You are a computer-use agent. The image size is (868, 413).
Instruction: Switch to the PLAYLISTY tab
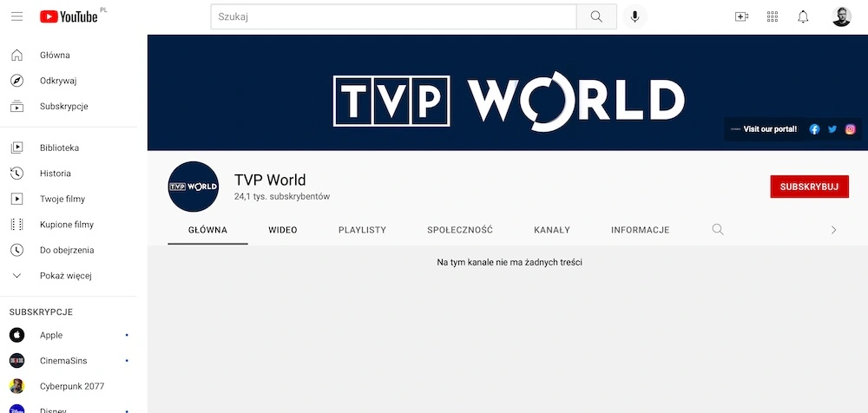point(363,230)
